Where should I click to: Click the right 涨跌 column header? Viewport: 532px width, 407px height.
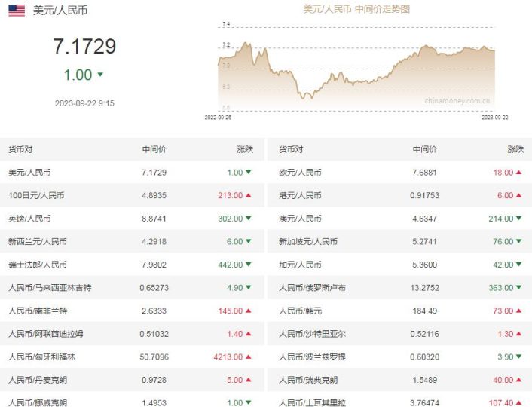coord(515,149)
